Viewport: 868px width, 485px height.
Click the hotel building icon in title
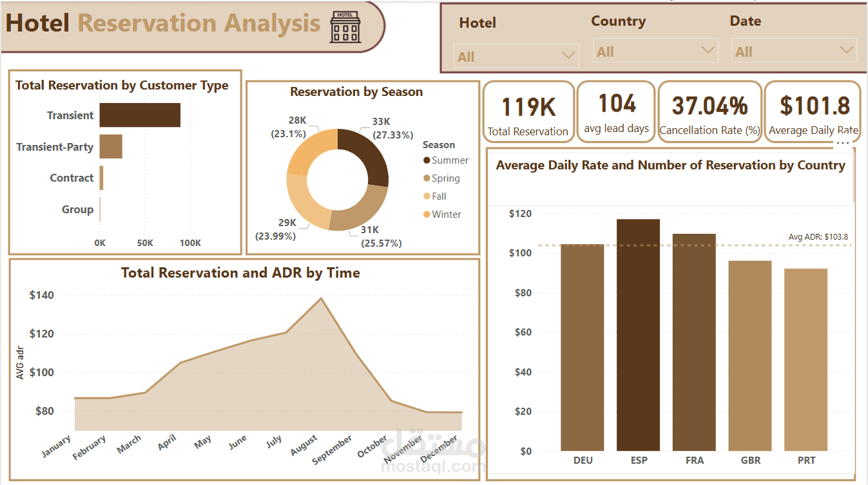click(x=345, y=27)
